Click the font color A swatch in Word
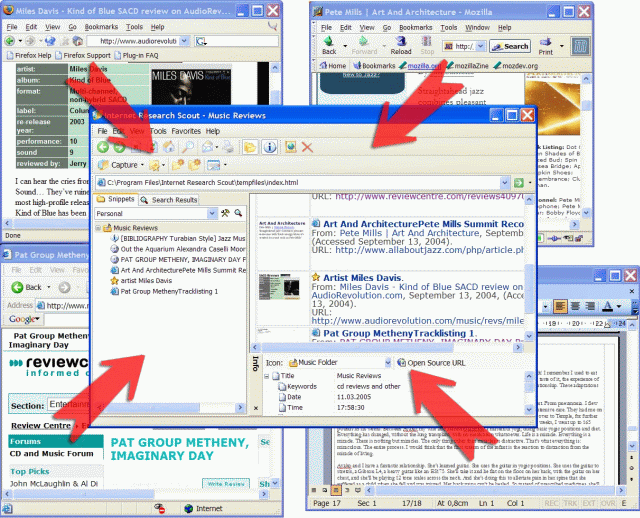640x518 pixels. (608, 306)
